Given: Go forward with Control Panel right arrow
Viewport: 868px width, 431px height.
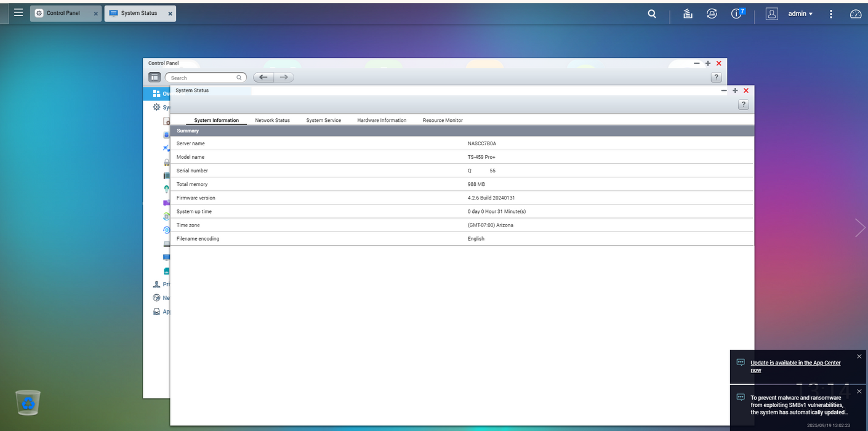Looking at the screenshot, I should [x=284, y=77].
